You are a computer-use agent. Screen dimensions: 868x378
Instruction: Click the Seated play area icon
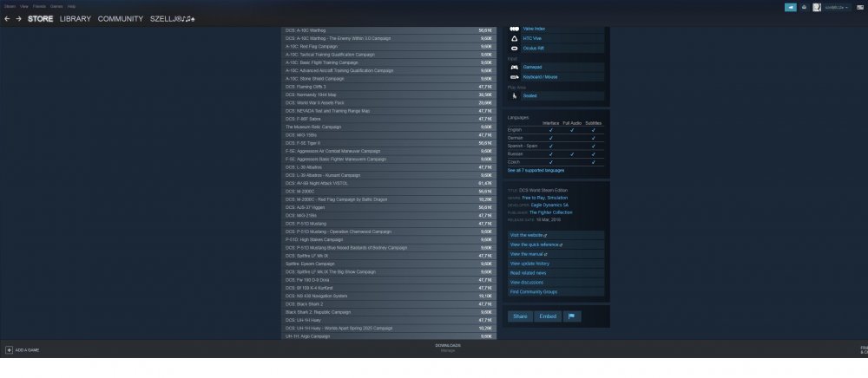point(514,95)
